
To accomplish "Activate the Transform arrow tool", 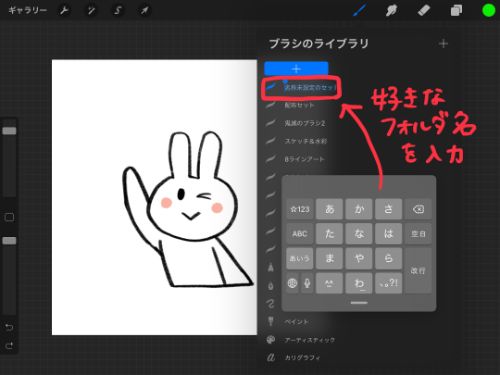I will pos(144,11).
